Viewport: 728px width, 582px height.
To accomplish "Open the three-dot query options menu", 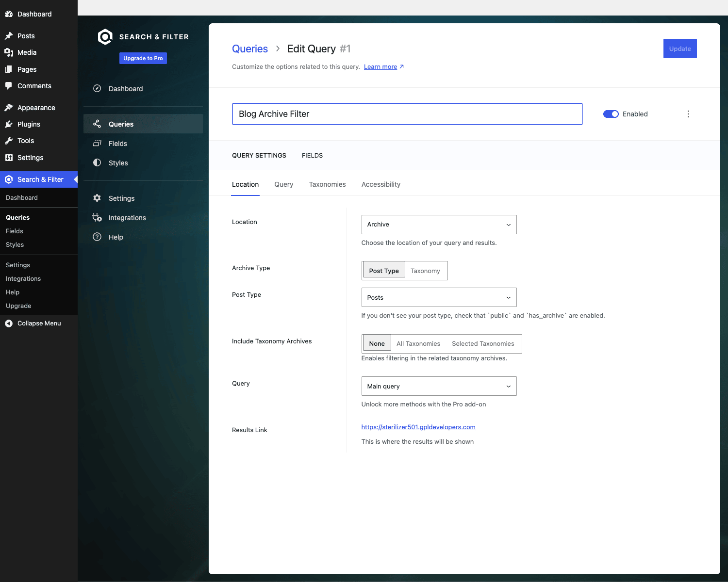I will 688,114.
